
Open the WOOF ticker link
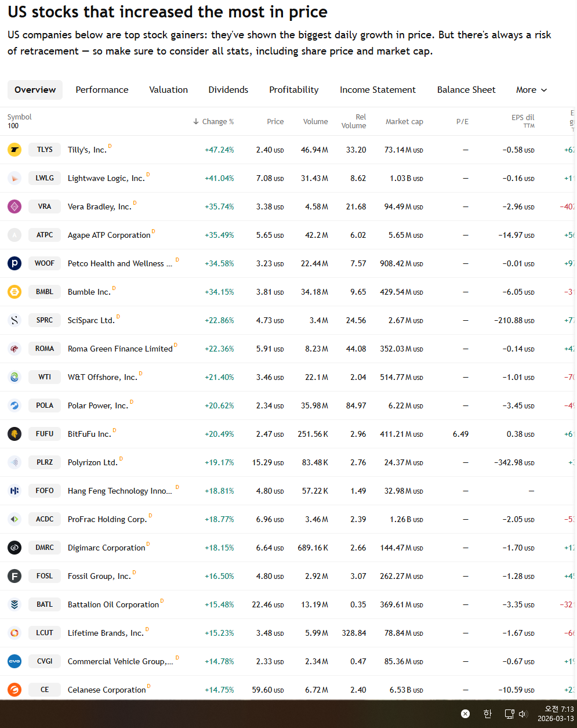click(45, 263)
